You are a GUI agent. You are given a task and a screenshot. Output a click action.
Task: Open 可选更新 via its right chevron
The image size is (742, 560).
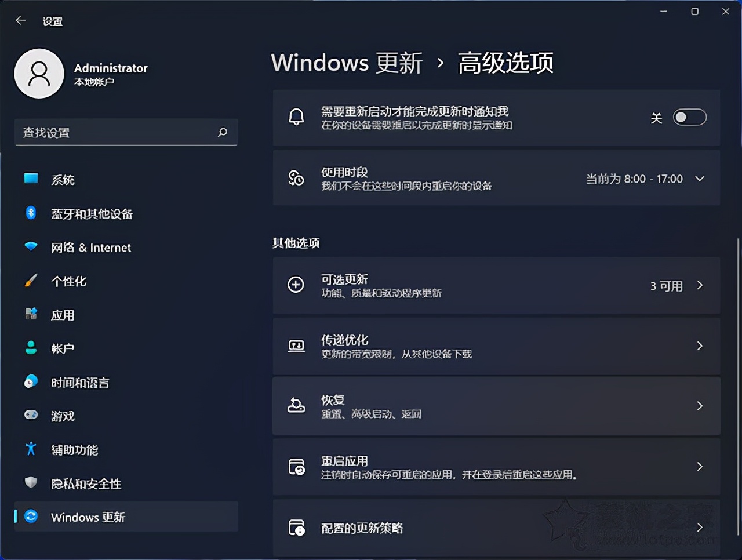[700, 285]
